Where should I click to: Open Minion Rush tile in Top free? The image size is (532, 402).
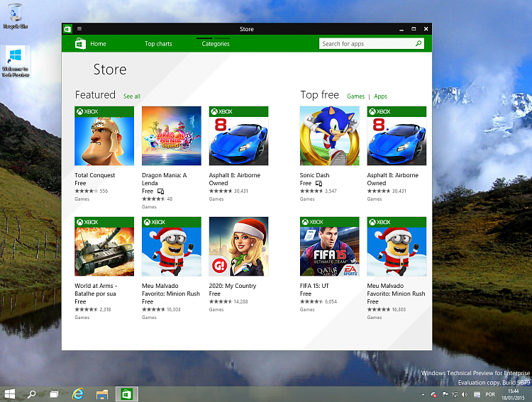click(397, 246)
